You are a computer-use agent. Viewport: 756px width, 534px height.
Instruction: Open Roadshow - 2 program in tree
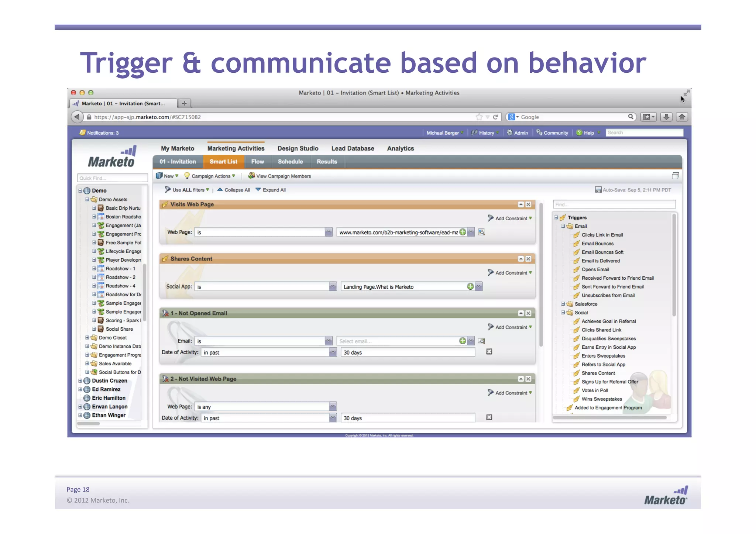[x=120, y=277]
